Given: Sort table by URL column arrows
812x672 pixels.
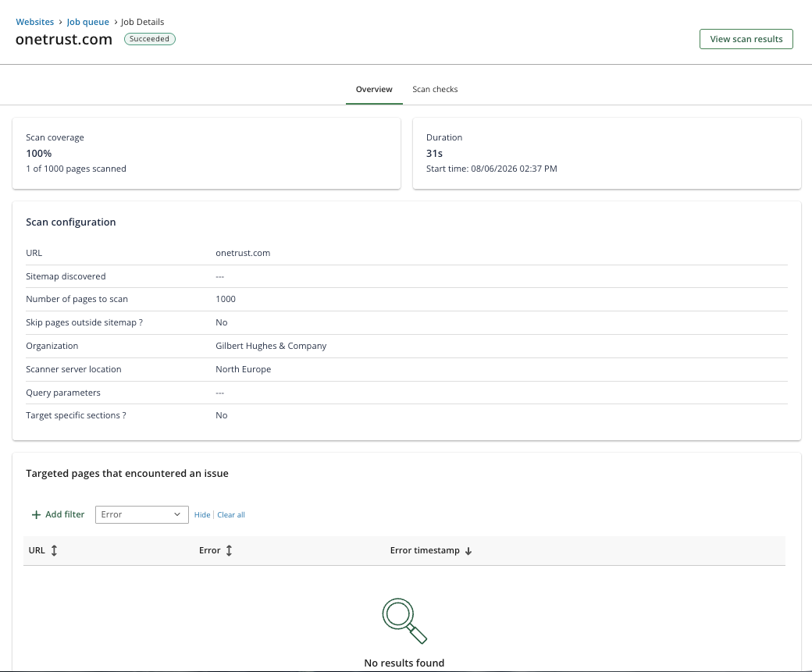Looking at the screenshot, I should click(54, 550).
